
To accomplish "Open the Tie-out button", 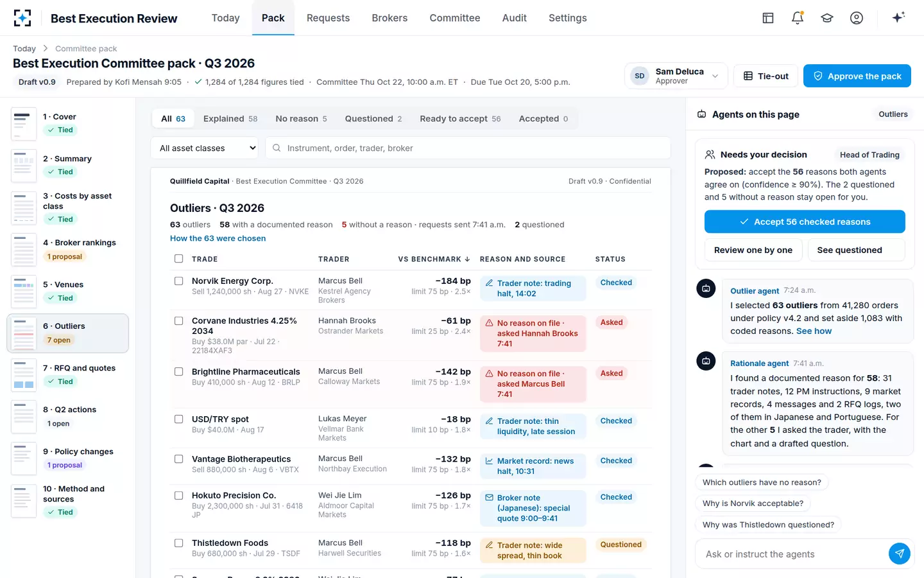I will click(766, 76).
